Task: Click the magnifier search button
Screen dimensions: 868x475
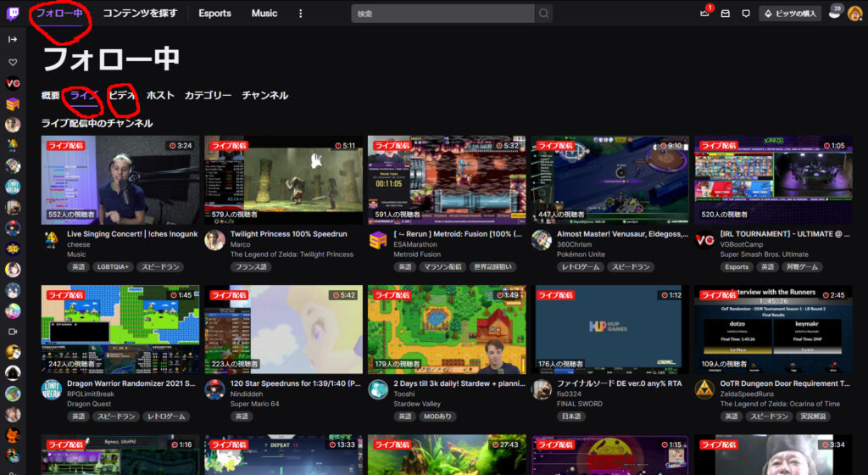Action: click(543, 14)
